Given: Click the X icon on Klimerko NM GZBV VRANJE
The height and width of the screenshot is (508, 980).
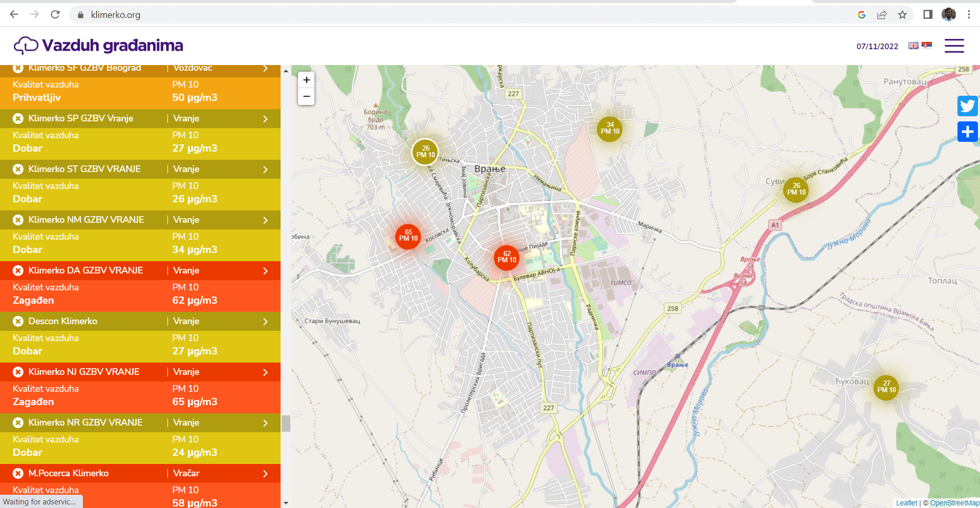Looking at the screenshot, I should pos(18,220).
